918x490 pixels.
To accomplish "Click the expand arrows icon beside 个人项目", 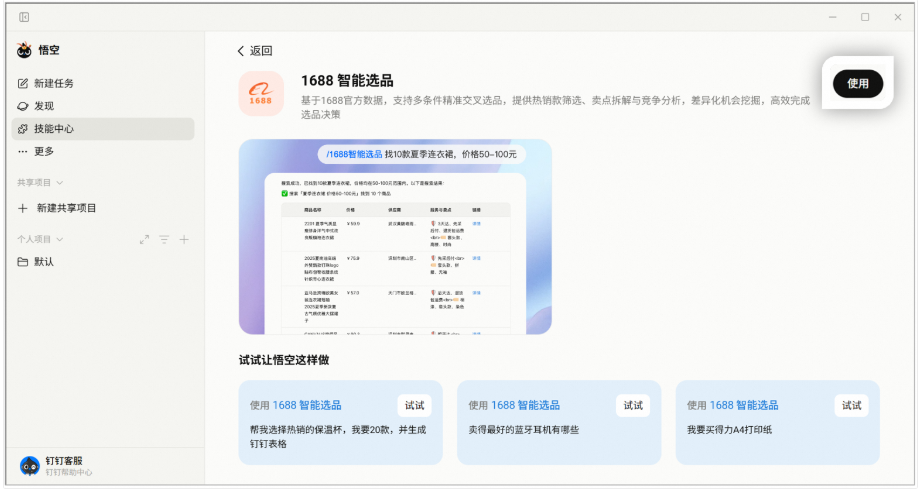I will pyautogui.click(x=144, y=239).
